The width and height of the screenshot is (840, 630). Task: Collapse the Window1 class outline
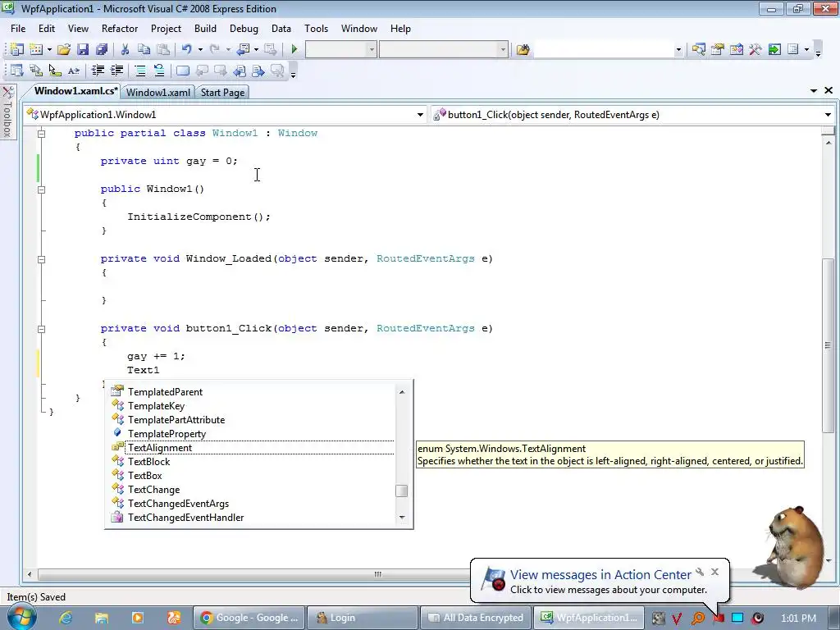coord(41,134)
